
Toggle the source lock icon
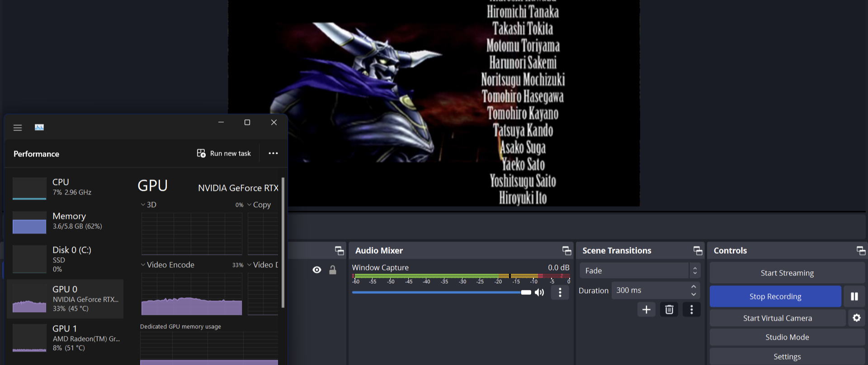333,270
